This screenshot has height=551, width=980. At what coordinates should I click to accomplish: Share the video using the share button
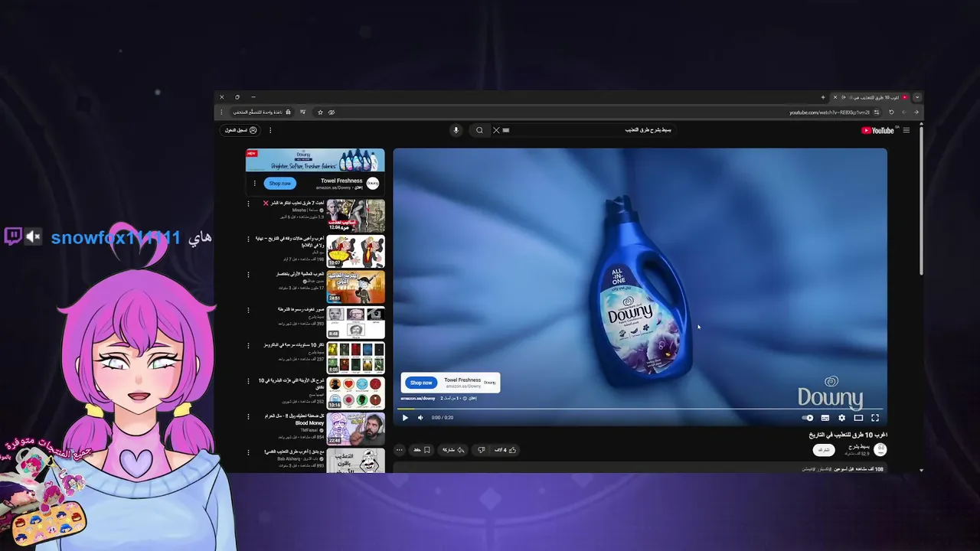[454, 450]
